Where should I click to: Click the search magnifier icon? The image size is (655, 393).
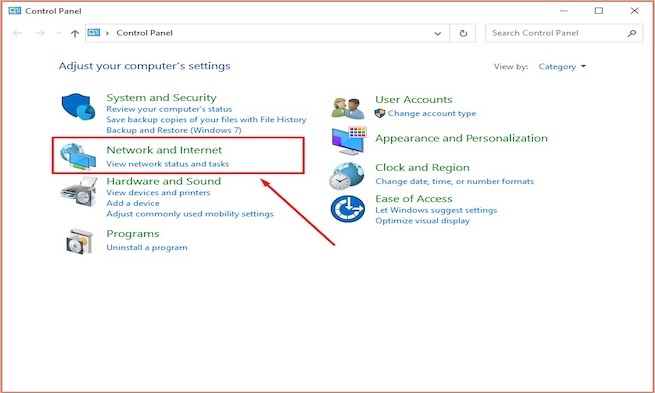(x=632, y=33)
